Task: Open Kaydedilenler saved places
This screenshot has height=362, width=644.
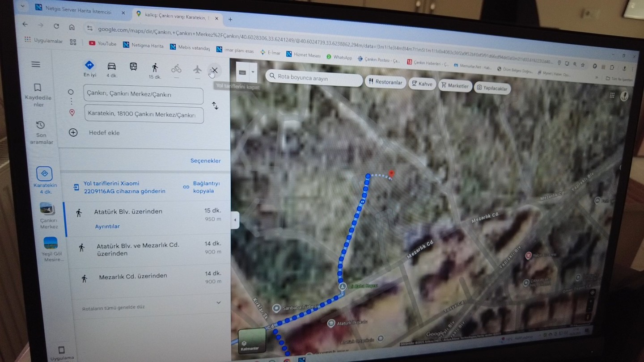Action: click(38, 88)
